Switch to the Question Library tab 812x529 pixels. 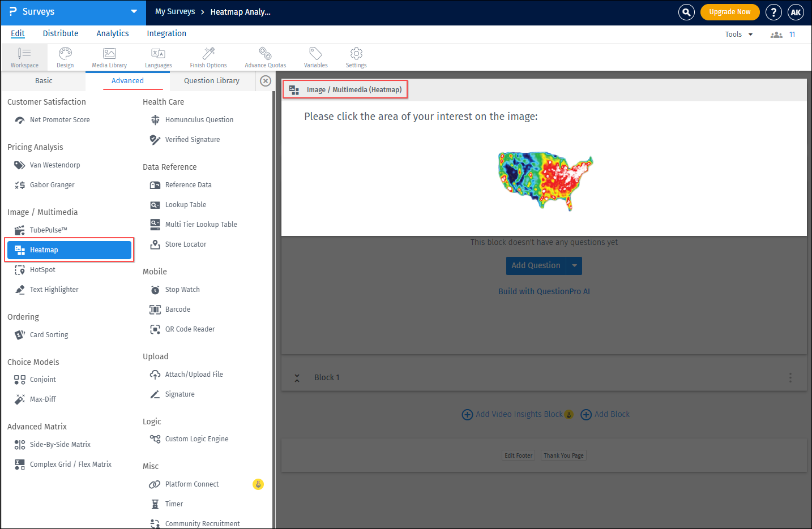[x=212, y=81]
